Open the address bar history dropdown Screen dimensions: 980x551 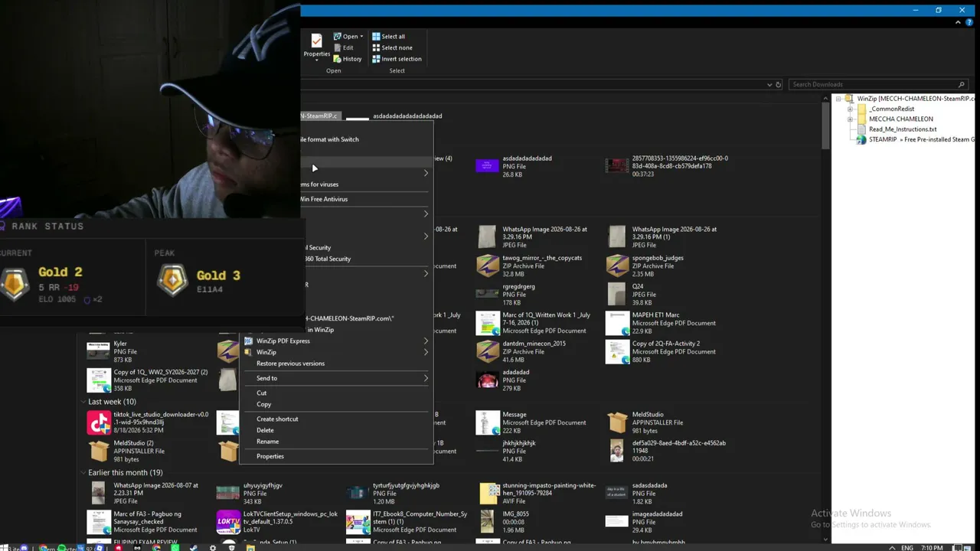(x=769, y=84)
